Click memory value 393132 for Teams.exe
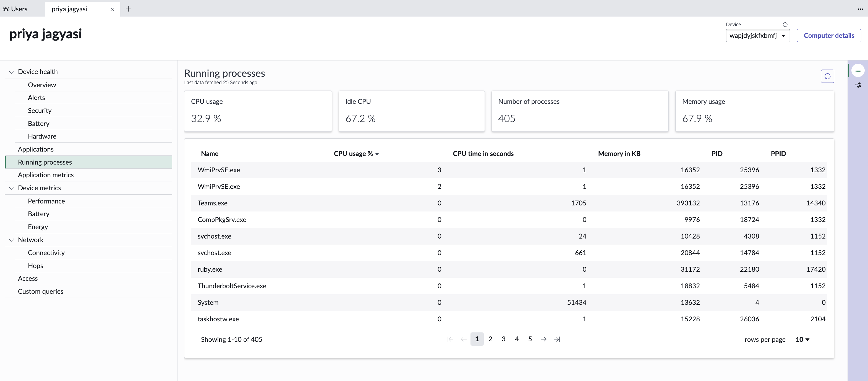The image size is (868, 381). click(x=688, y=203)
